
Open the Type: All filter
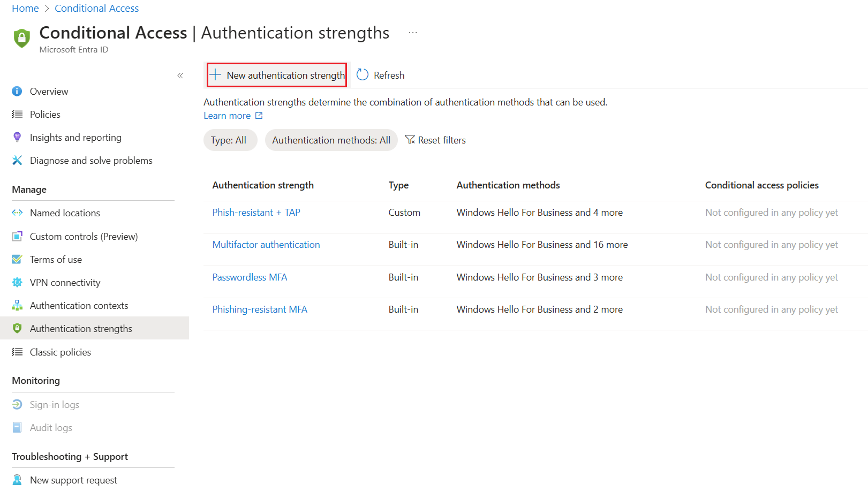[x=230, y=140]
